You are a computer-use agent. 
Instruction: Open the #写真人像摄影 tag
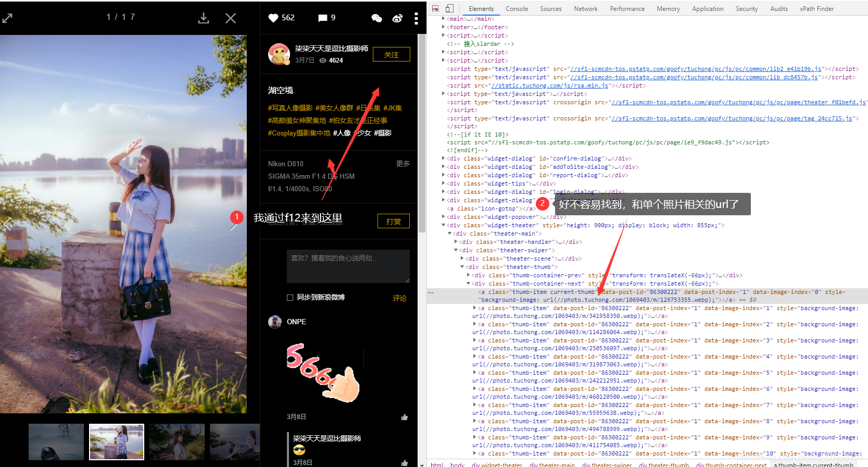pyautogui.click(x=290, y=108)
